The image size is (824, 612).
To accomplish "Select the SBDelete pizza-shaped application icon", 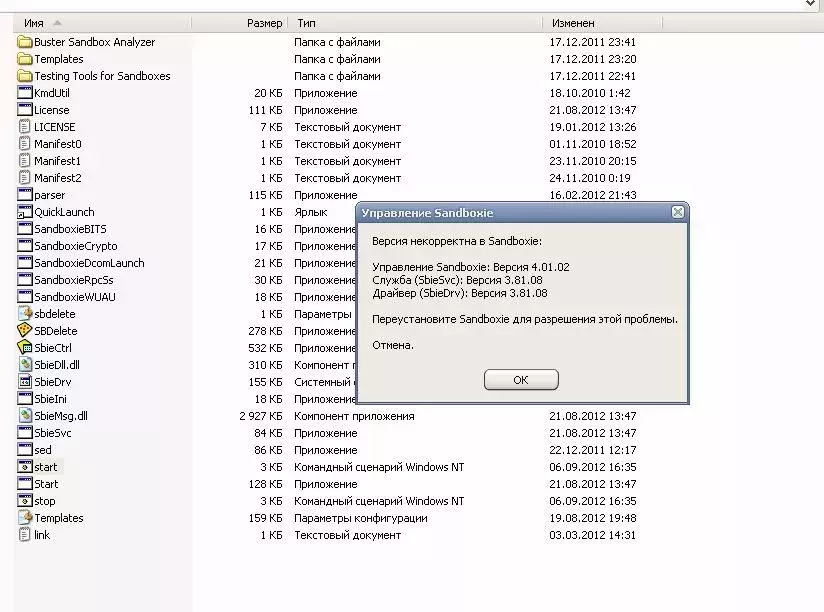I will [25, 331].
